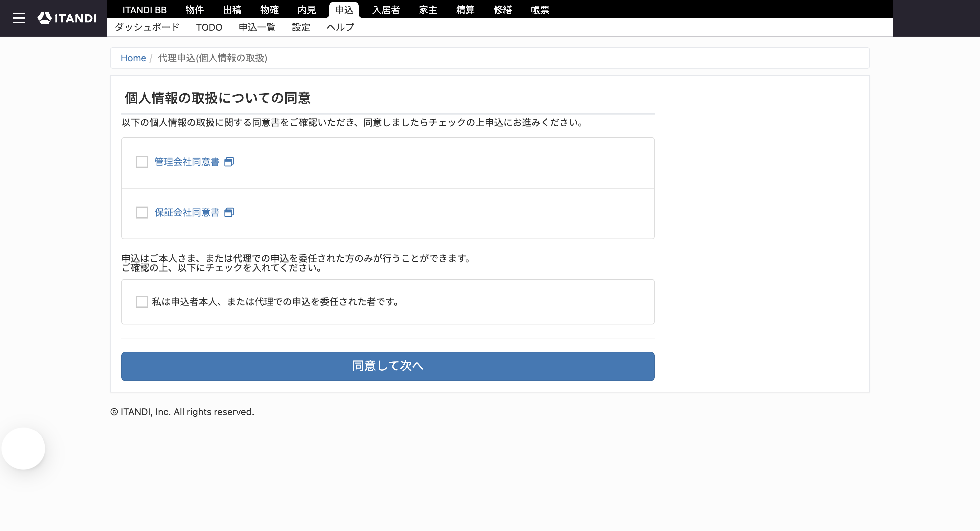Open external icon beside 管理会社同意書

pos(229,162)
